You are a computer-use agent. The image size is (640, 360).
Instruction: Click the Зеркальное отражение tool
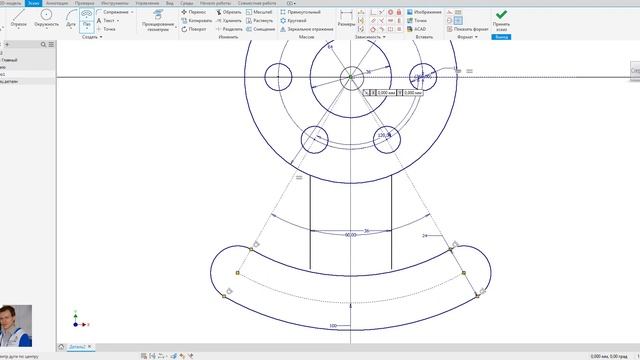pos(307,29)
